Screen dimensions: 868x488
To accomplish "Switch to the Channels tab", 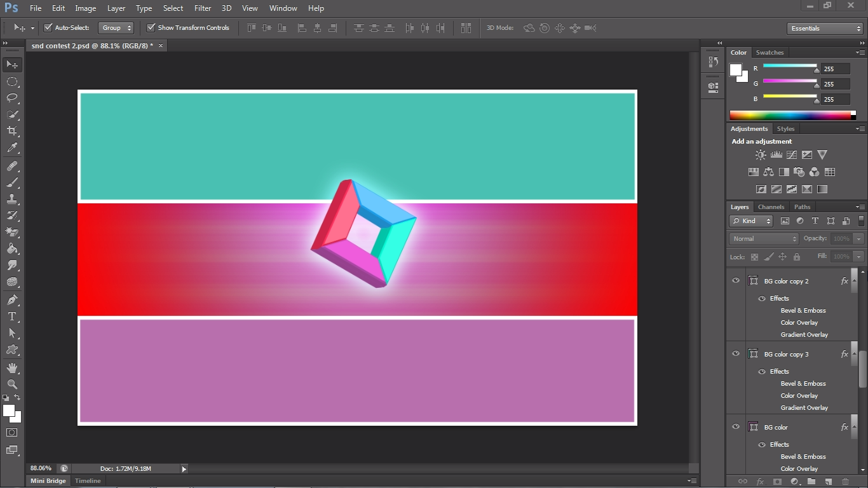I will click(771, 207).
